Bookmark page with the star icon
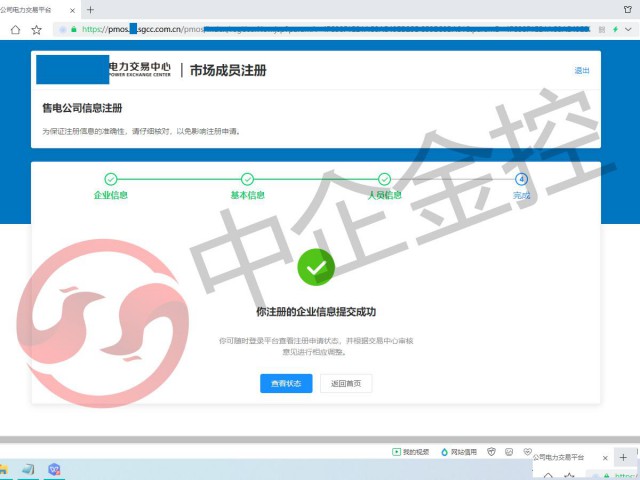The height and width of the screenshot is (480, 640). click(36, 29)
